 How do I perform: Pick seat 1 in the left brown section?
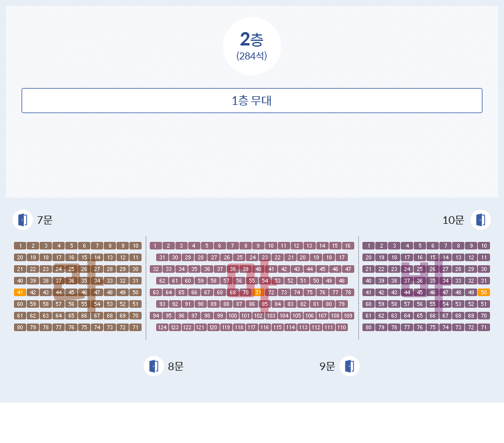tap(20, 246)
